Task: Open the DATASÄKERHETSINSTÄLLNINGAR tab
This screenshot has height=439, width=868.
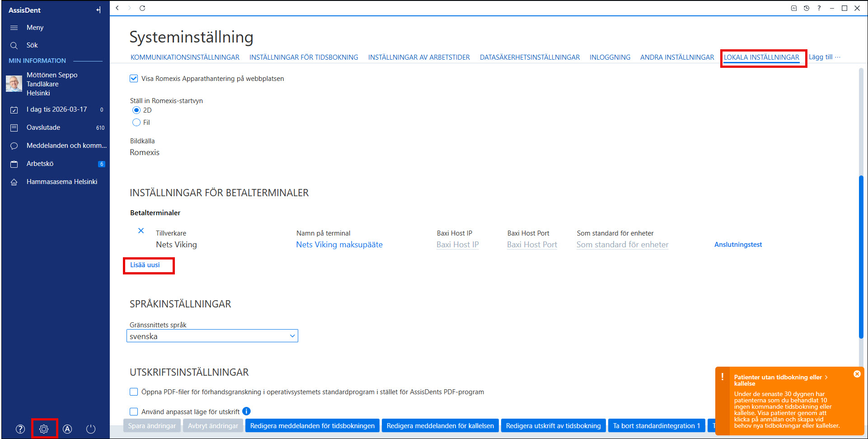Action: [x=530, y=57]
